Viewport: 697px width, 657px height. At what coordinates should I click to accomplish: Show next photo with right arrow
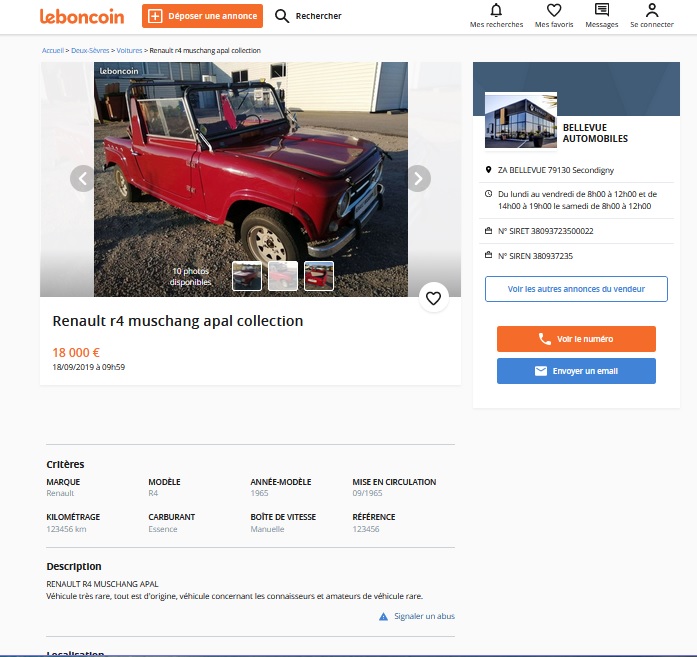[x=418, y=179]
